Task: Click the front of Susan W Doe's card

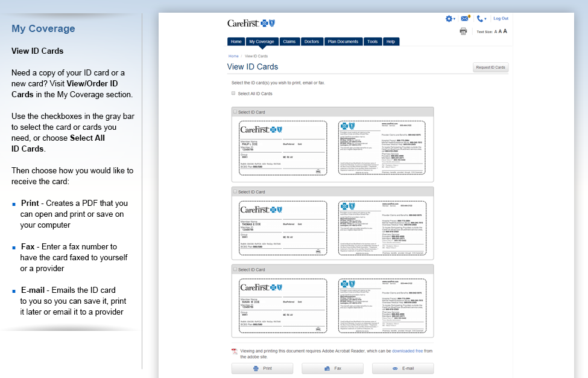Action: (x=283, y=306)
